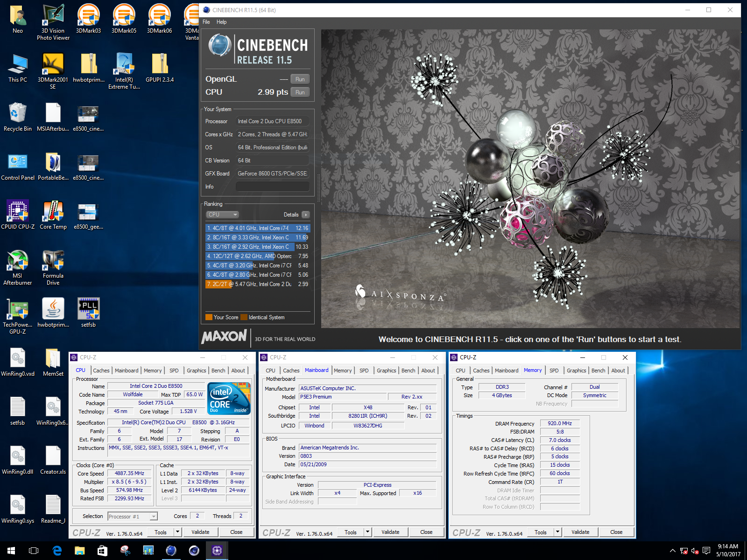
Task: Select the MSI Afterburner desktop shortcut
Action: pyautogui.click(x=18, y=267)
